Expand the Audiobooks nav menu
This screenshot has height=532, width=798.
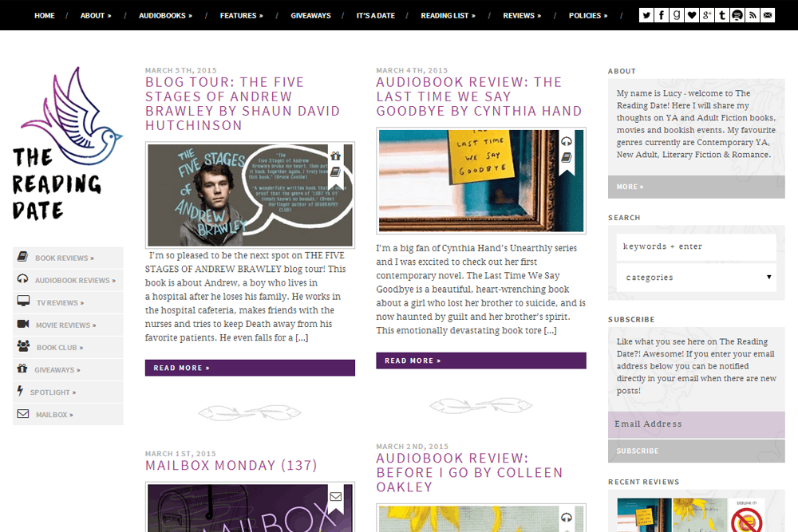tap(165, 15)
